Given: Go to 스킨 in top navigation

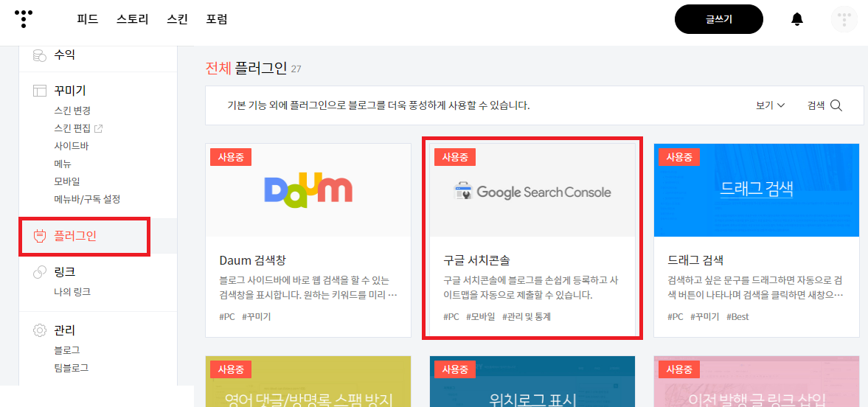Looking at the screenshot, I should point(177,19).
